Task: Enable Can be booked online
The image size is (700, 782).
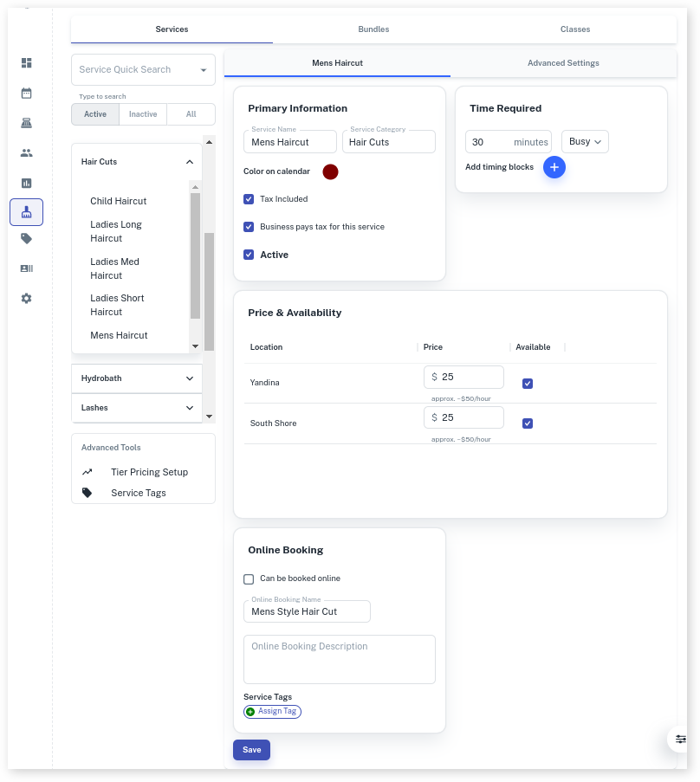Action: [x=249, y=579]
